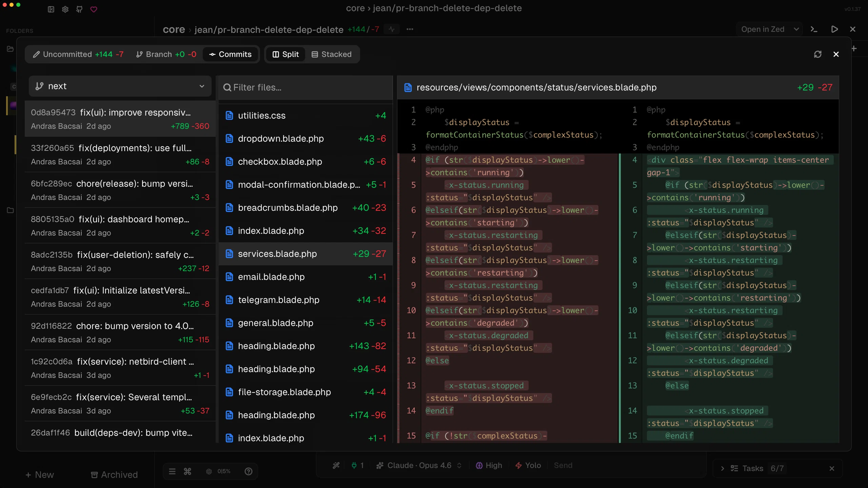Click the Archived button

(114, 474)
